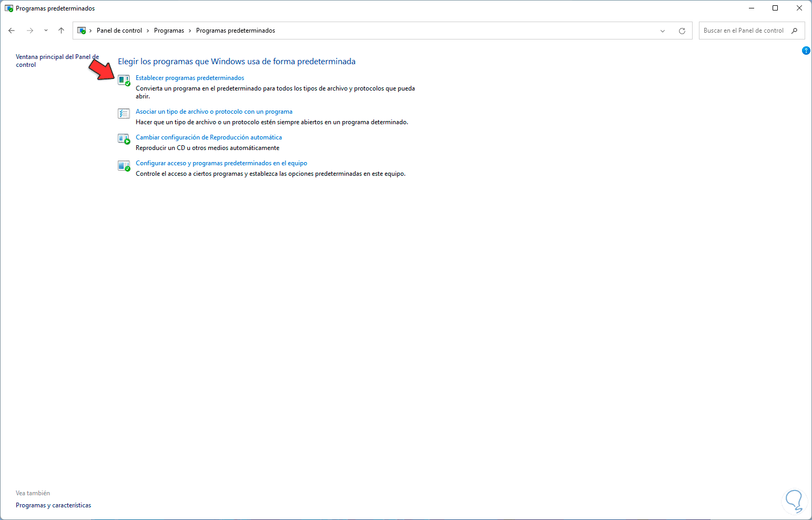Close the Programas predeterminados window
This screenshot has width=812, height=520.
(799, 8)
